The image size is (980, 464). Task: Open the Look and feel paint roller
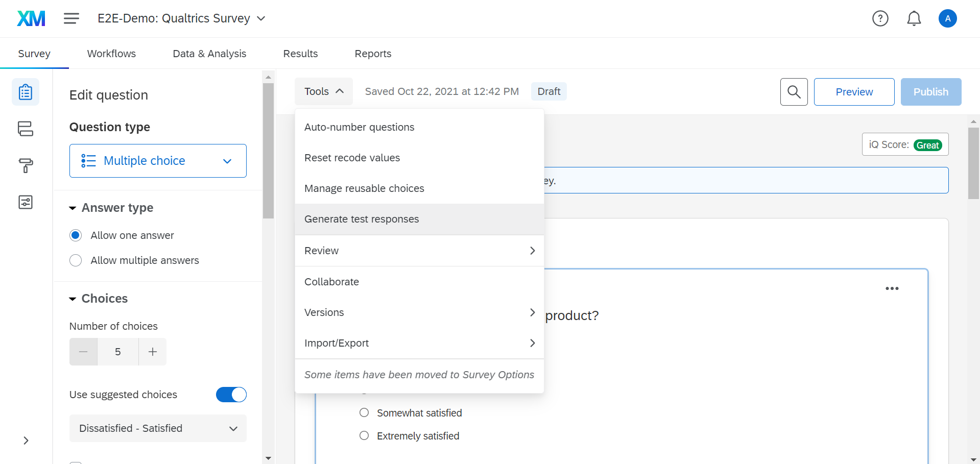coord(26,165)
